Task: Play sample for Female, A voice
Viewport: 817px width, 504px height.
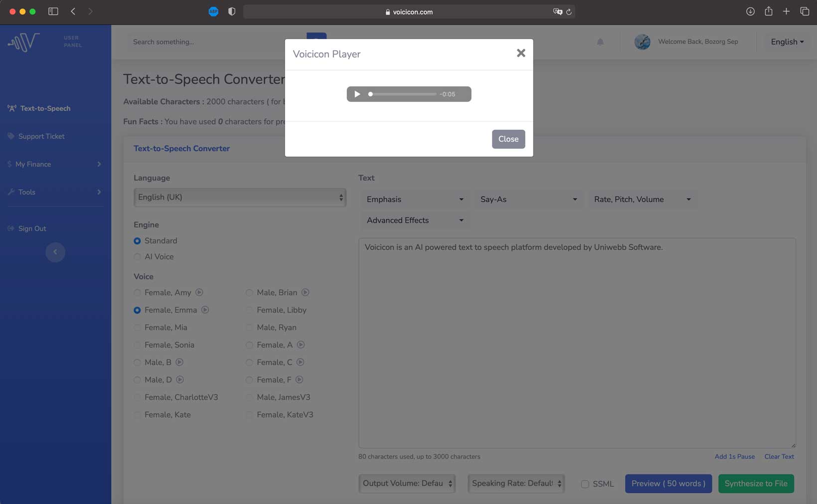Action: point(301,344)
